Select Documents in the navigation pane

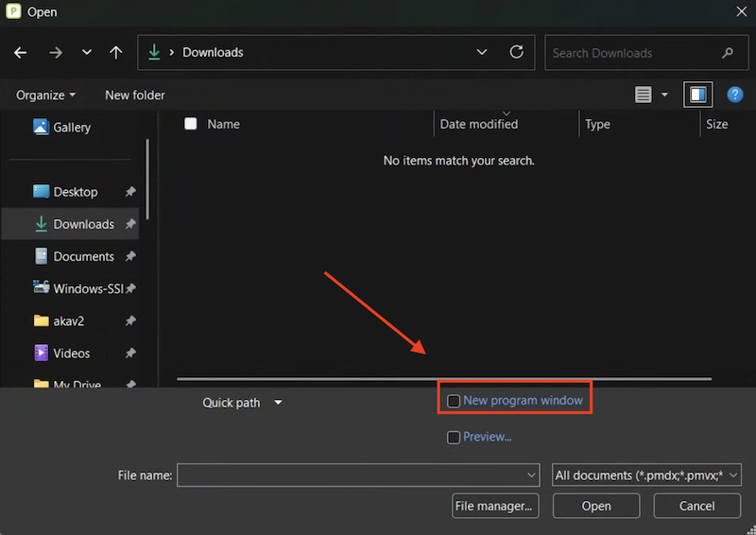[83, 256]
